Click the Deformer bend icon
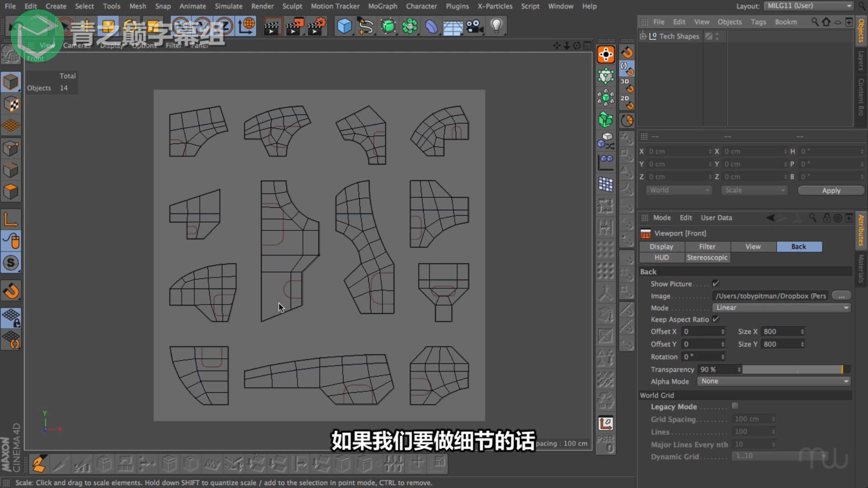The image size is (868, 488). click(431, 26)
